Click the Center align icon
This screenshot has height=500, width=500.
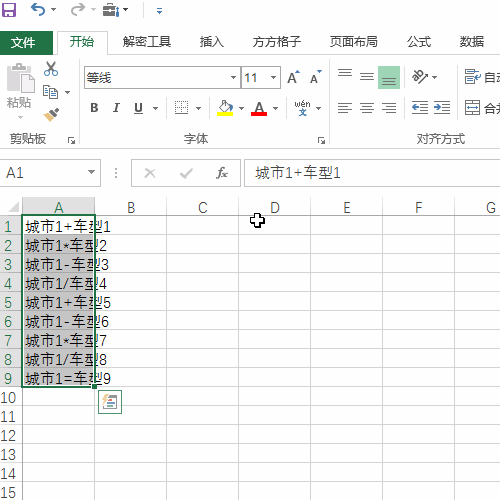[x=367, y=108]
